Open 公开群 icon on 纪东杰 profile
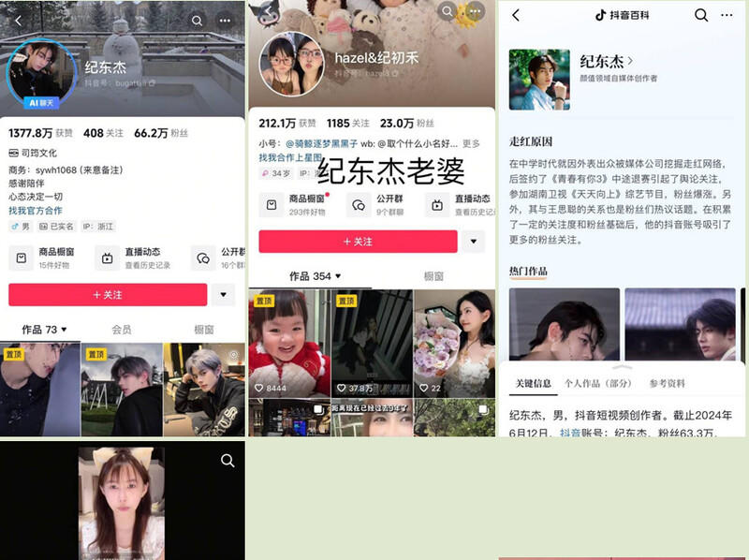The width and height of the screenshot is (749, 560). [x=203, y=258]
